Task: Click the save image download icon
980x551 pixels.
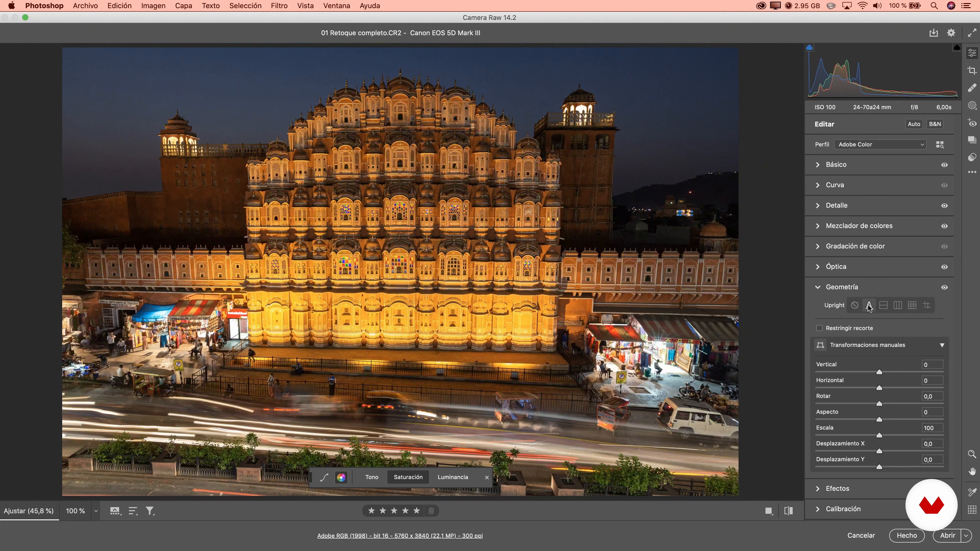Action: coord(934,33)
